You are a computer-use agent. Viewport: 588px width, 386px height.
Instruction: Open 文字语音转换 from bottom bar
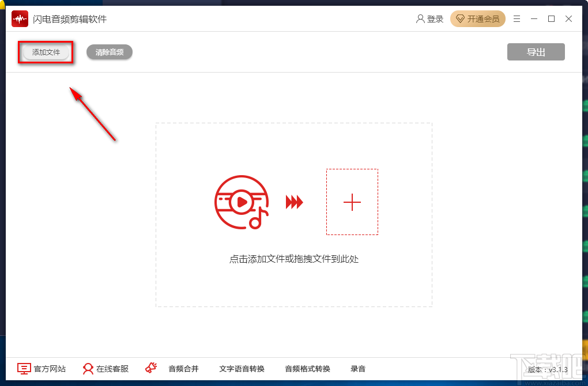pyautogui.click(x=242, y=369)
